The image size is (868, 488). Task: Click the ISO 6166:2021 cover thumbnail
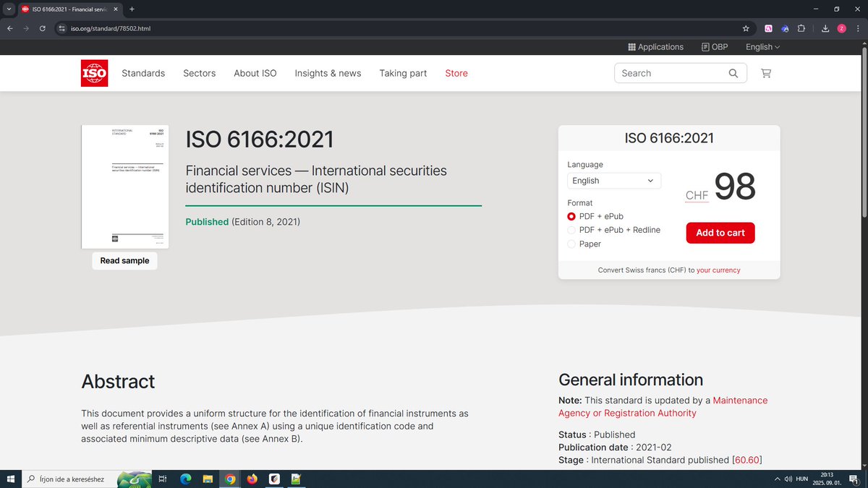coord(125,187)
